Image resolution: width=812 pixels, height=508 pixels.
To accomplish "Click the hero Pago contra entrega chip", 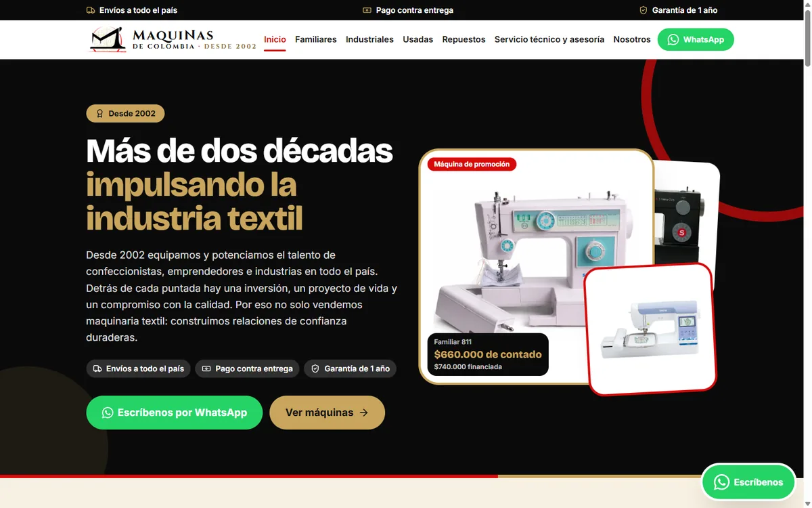I will tap(247, 368).
